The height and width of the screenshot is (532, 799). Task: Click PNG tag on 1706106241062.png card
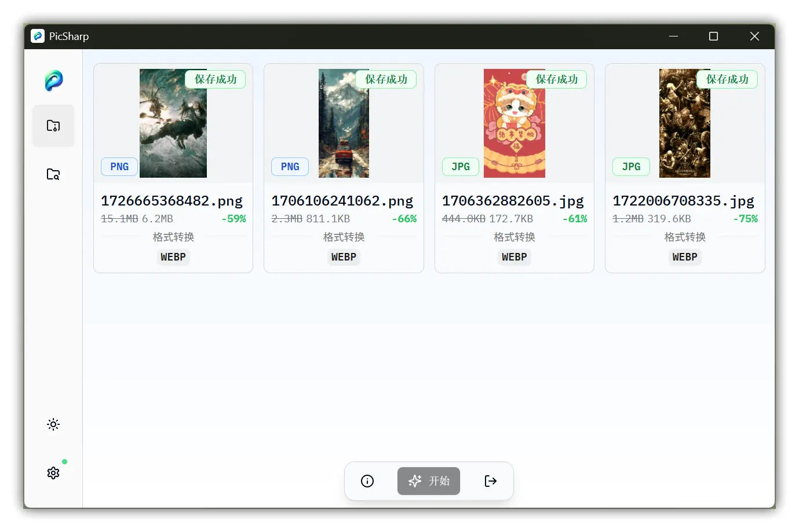(290, 167)
